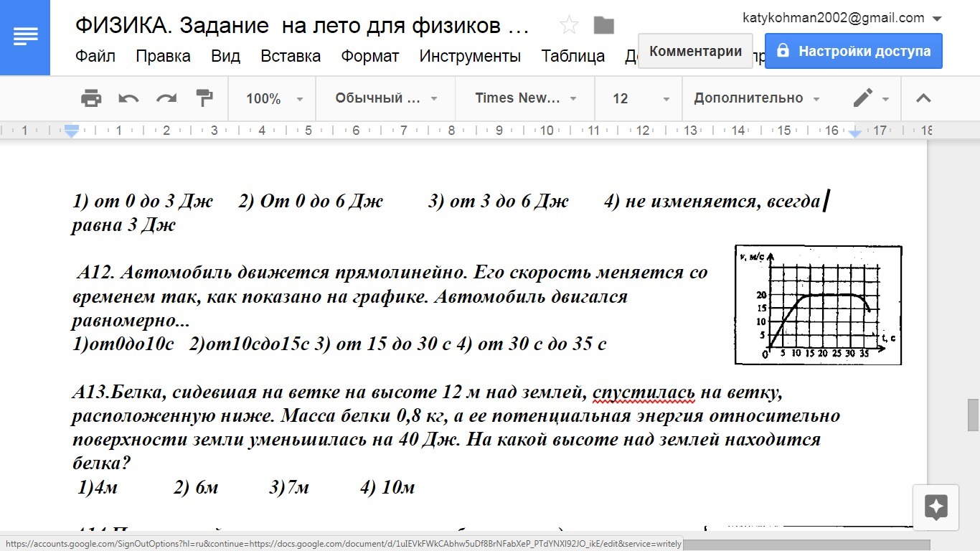Open the paragraph style 'Обычный' dropdown
This screenshot has height=551, width=980.
(x=386, y=98)
